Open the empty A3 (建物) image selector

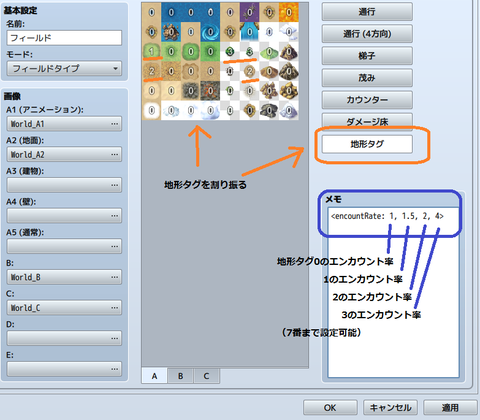pos(64,185)
